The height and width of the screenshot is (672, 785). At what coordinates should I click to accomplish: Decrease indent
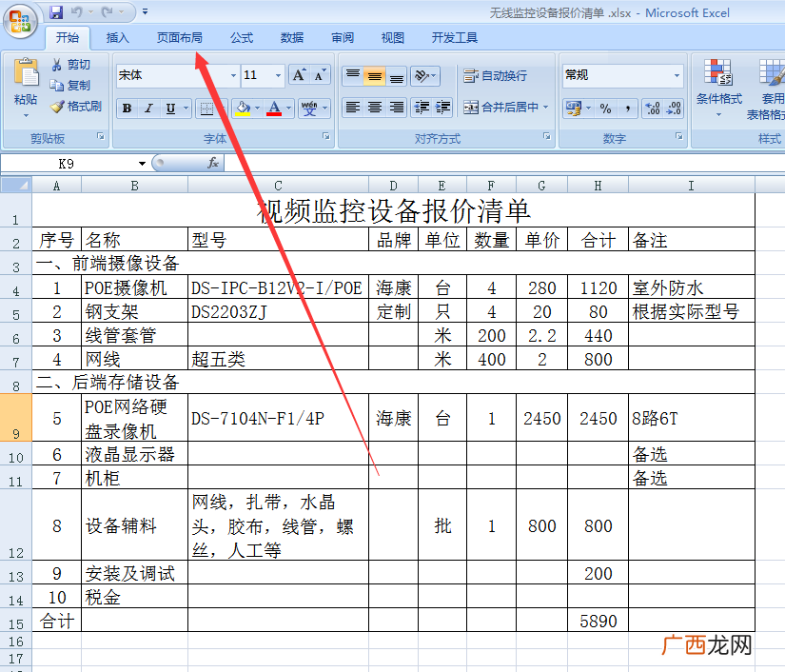point(422,108)
